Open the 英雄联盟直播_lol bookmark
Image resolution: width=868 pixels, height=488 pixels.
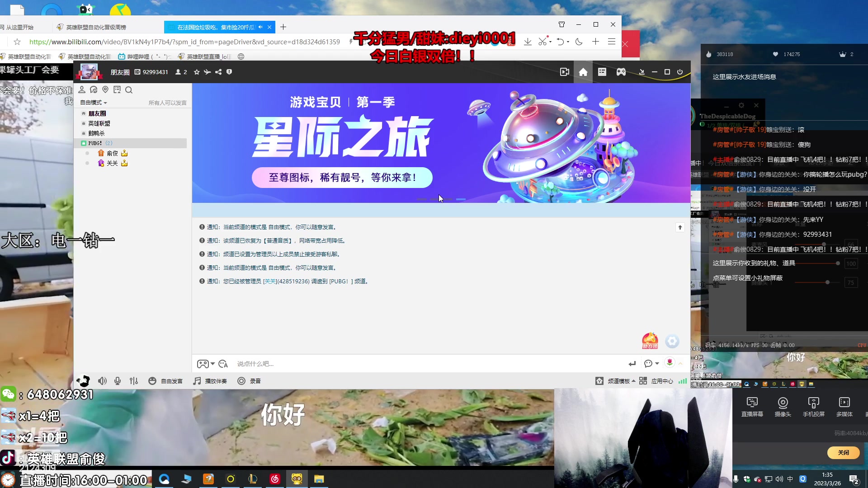pos(204,56)
